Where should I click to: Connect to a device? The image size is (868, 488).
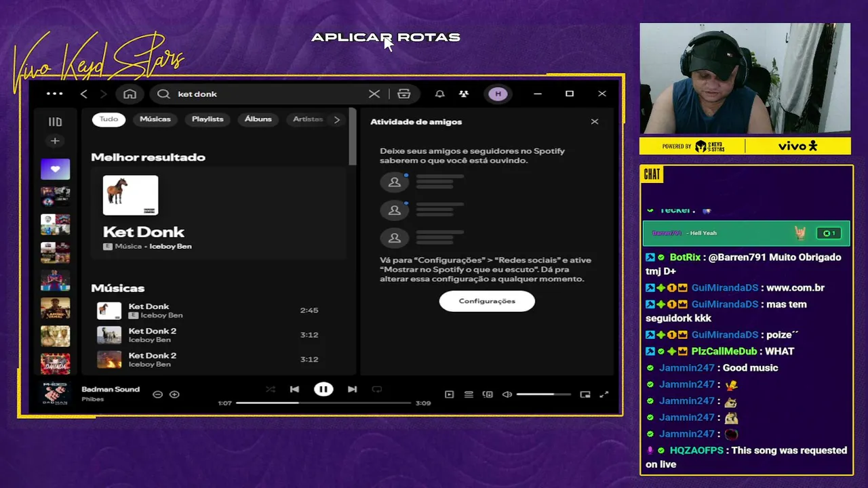488,394
